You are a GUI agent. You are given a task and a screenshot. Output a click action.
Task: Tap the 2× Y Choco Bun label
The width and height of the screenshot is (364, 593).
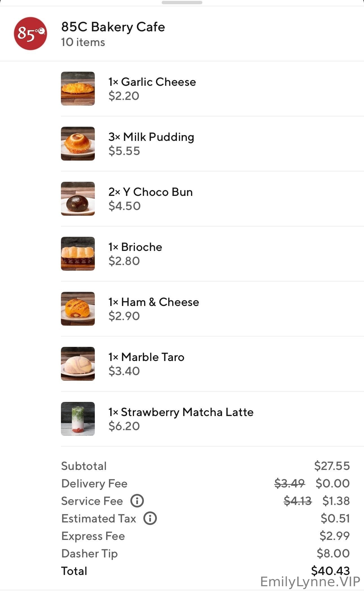(150, 192)
